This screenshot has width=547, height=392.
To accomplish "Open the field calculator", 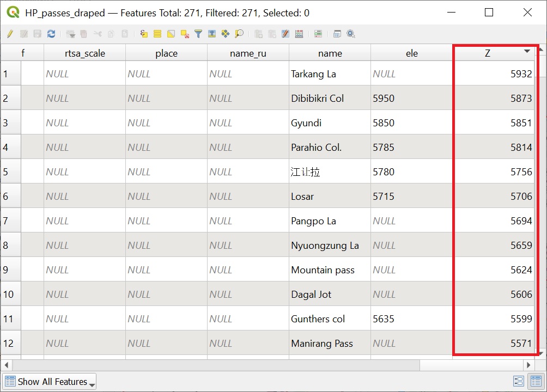I will click(299, 34).
